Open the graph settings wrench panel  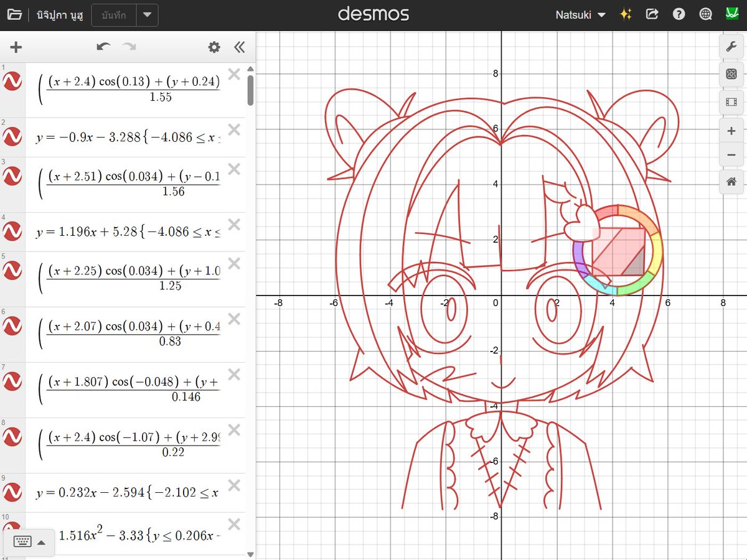click(x=732, y=45)
